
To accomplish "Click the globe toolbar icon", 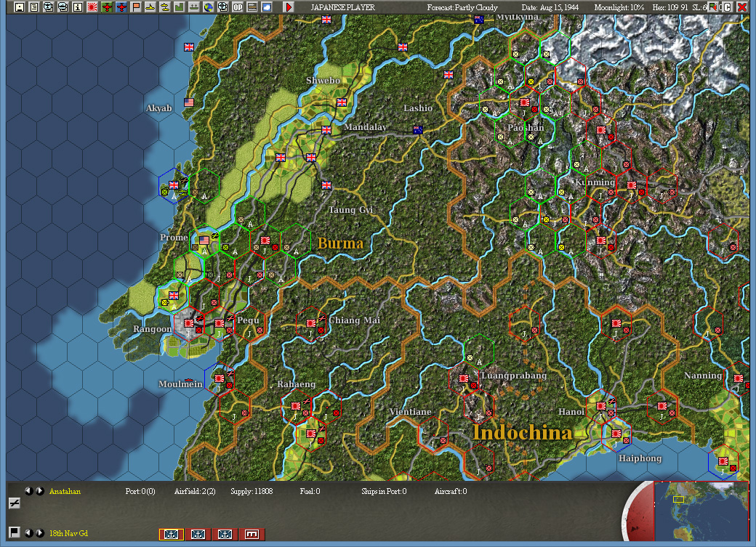I will [x=209, y=7].
